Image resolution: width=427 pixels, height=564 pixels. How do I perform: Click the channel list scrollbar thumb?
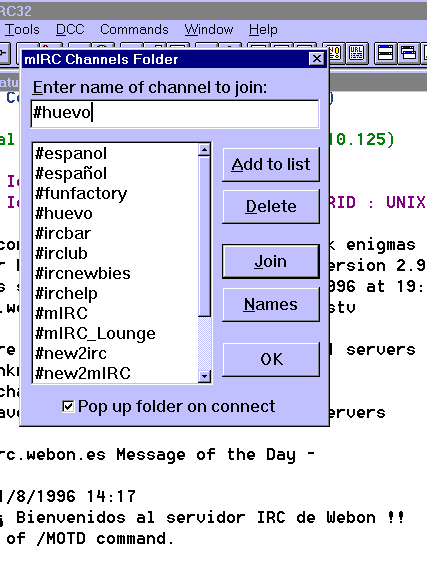(204, 237)
